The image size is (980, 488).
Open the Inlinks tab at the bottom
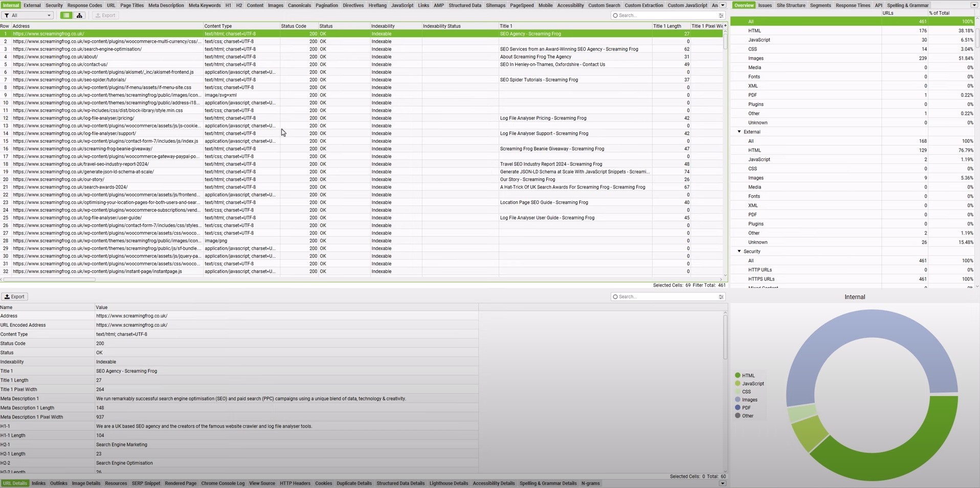38,483
